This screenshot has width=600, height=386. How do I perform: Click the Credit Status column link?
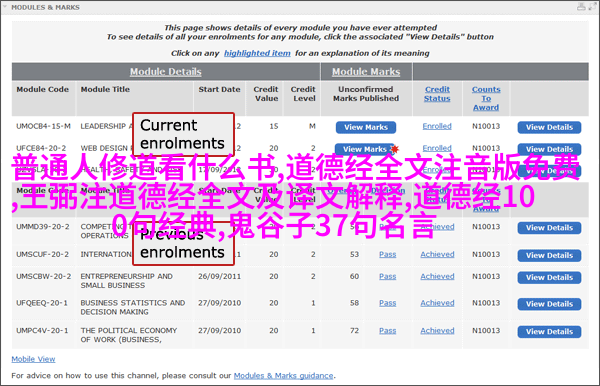tap(437, 94)
